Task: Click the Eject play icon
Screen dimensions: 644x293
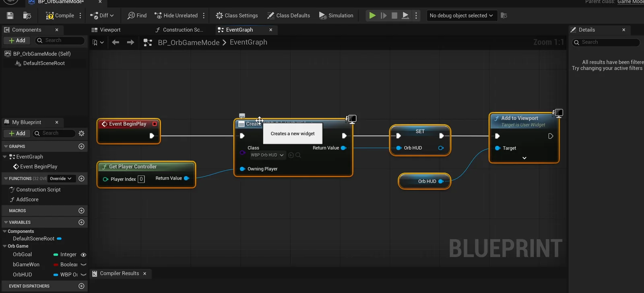Action: pyautogui.click(x=406, y=16)
